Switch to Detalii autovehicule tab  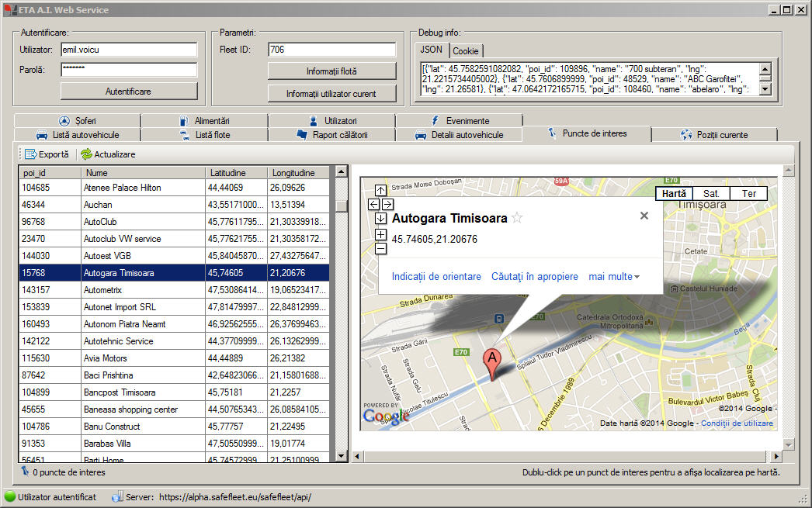click(460, 134)
